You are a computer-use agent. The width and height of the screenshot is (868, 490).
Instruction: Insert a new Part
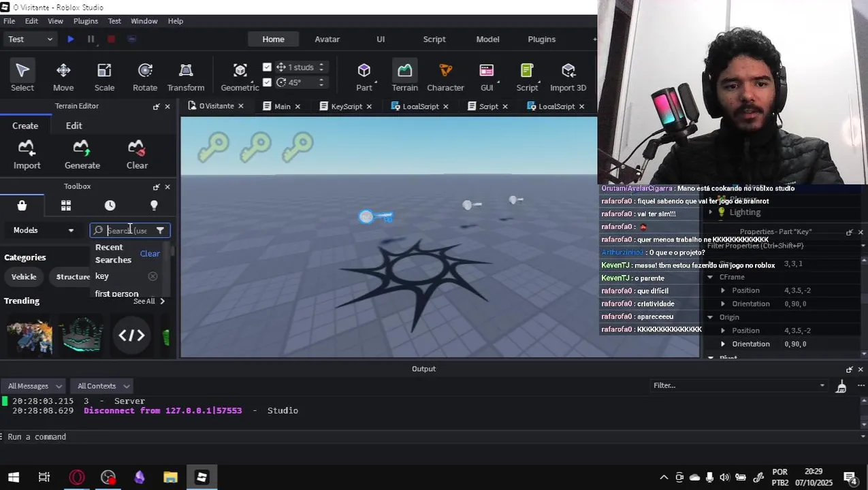pos(364,76)
